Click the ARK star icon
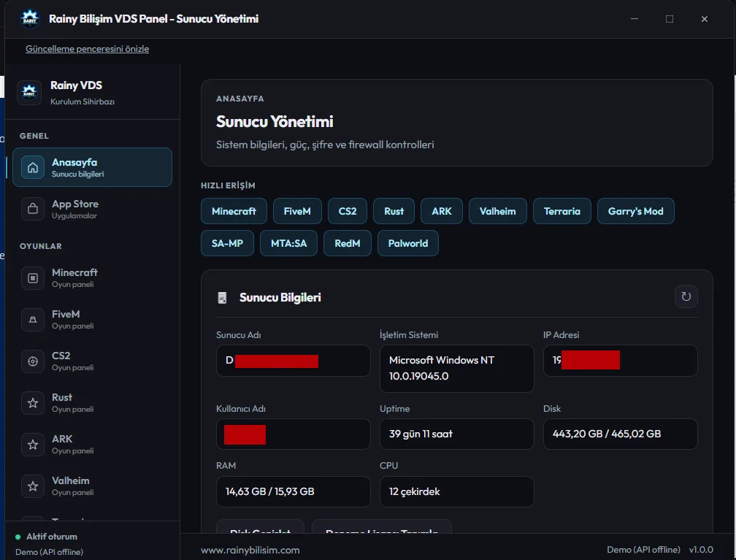 coord(33,445)
